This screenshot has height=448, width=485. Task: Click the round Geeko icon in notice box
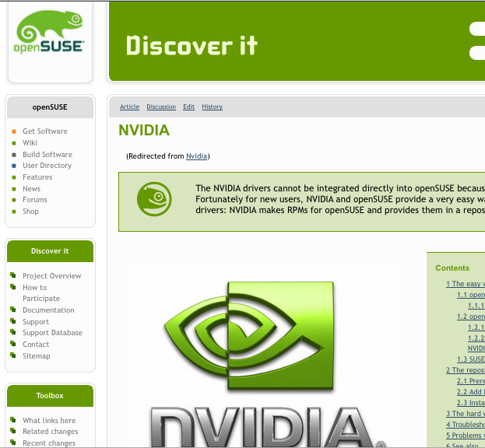[154, 199]
